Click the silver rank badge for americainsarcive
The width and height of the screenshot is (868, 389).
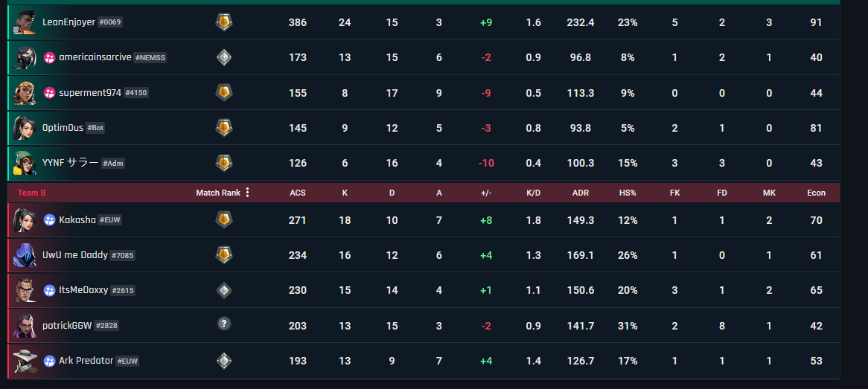(x=223, y=57)
